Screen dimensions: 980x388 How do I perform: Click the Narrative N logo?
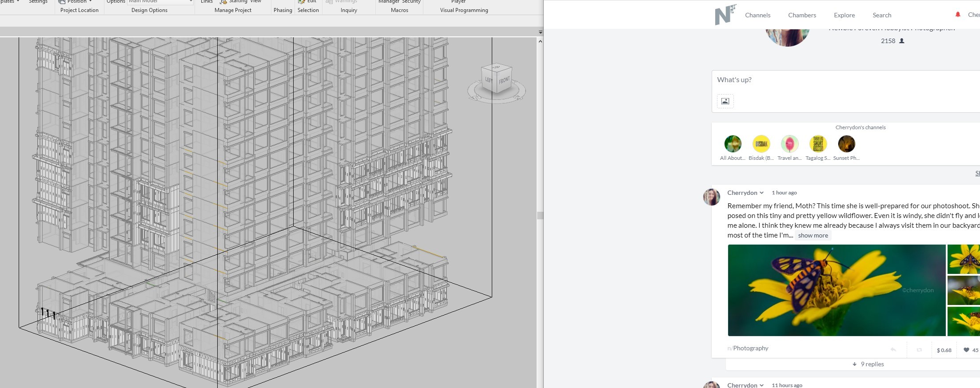725,15
